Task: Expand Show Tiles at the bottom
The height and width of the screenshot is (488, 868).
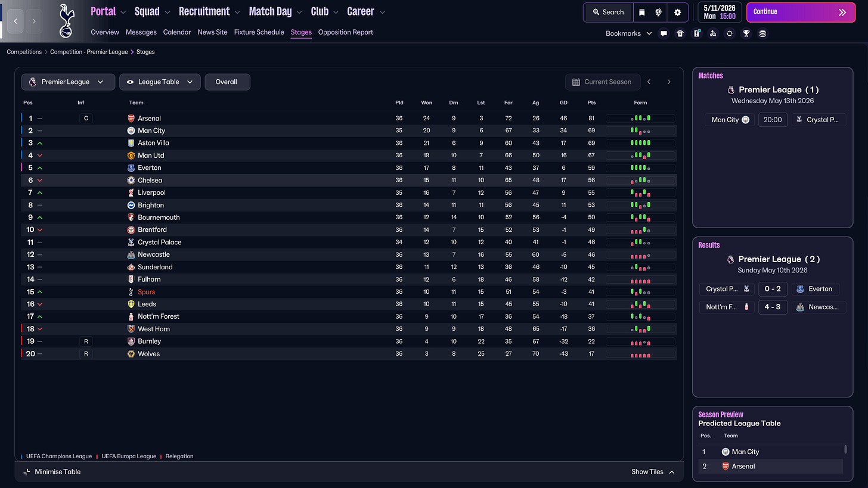Action: click(x=653, y=472)
